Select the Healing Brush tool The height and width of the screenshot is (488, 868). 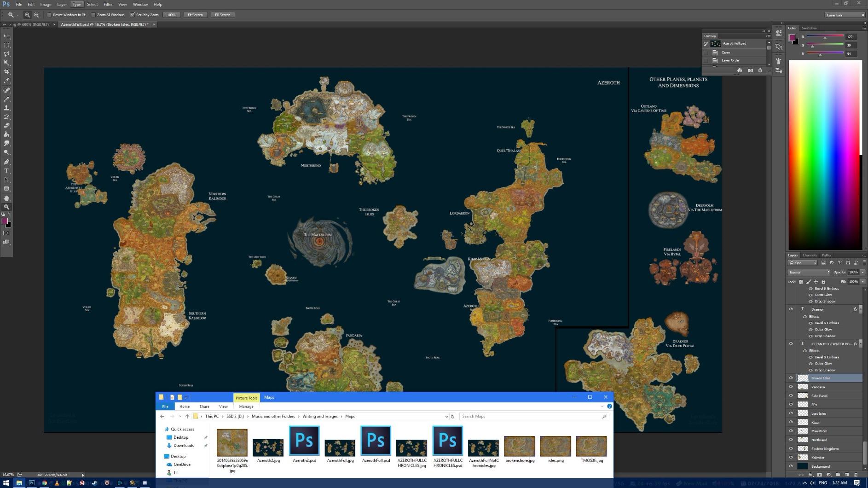(6, 90)
